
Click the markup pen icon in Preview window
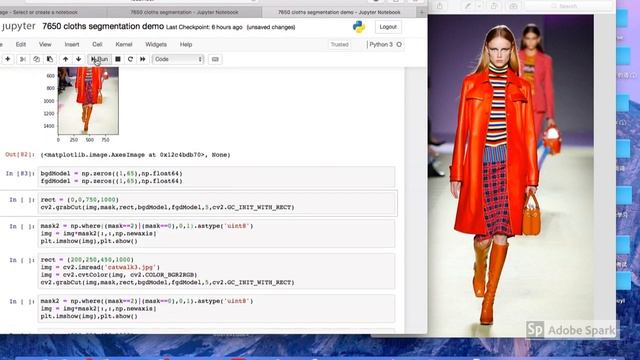[x=468, y=6]
